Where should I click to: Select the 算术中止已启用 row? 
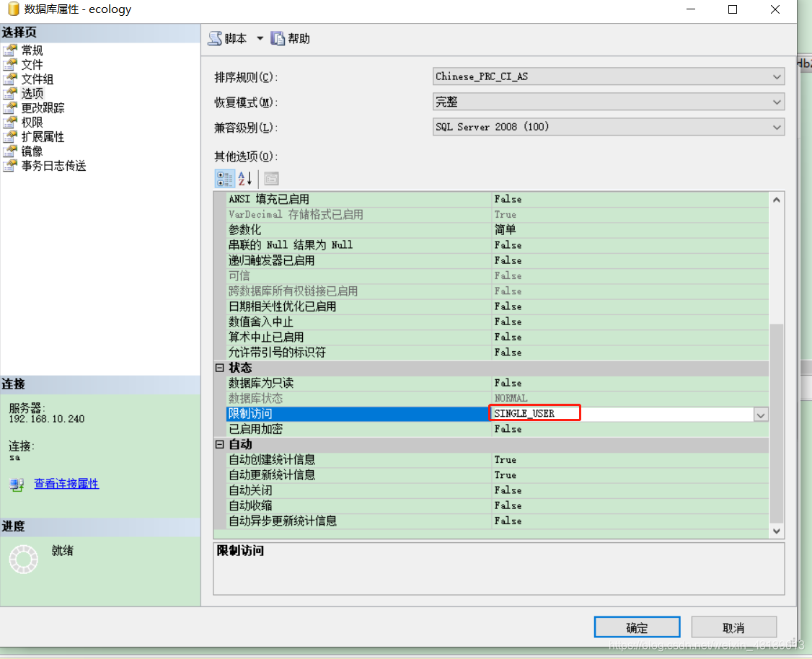coord(498,337)
